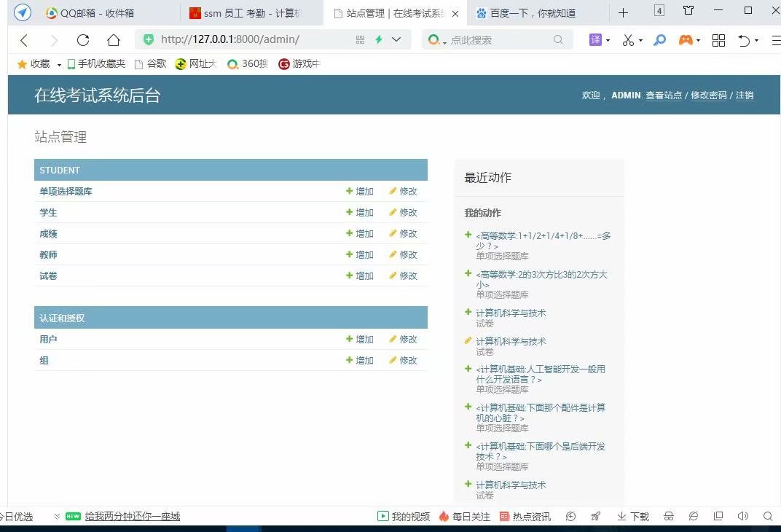Viewport: 781px width, 532px height.
Task: Open the browser main menu icon
Action: pos(776,40)
